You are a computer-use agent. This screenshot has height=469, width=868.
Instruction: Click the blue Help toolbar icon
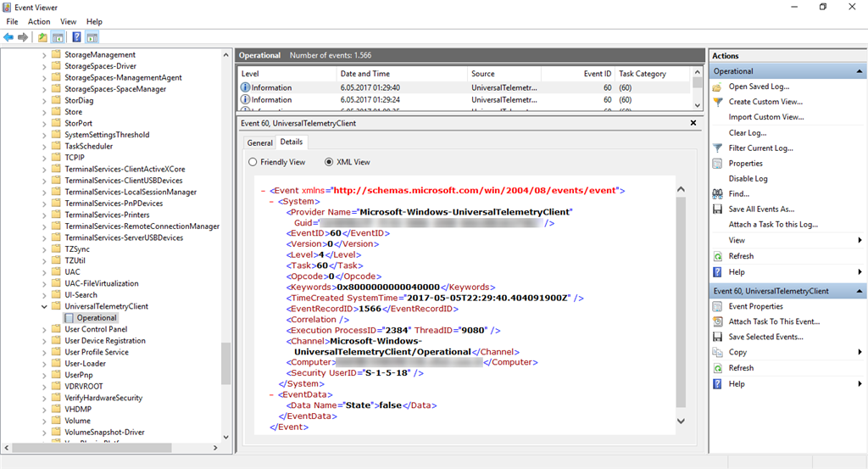pos(76,37)
